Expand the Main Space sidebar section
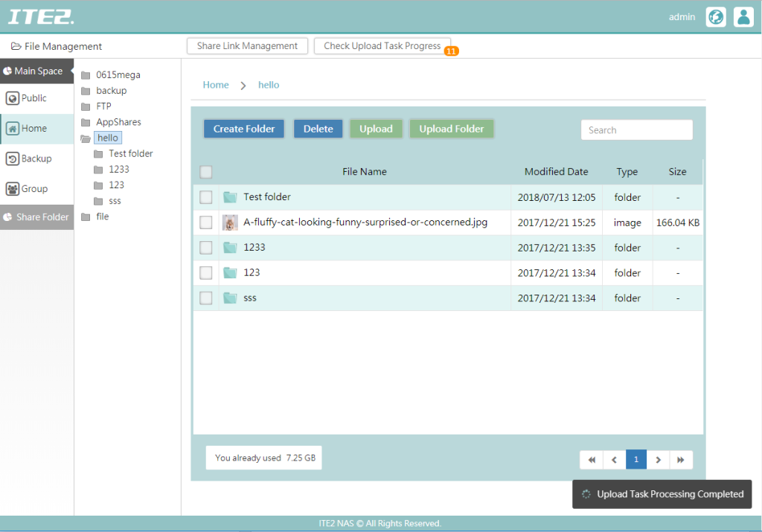The image size is (762, 532). (x=36, y=71)
